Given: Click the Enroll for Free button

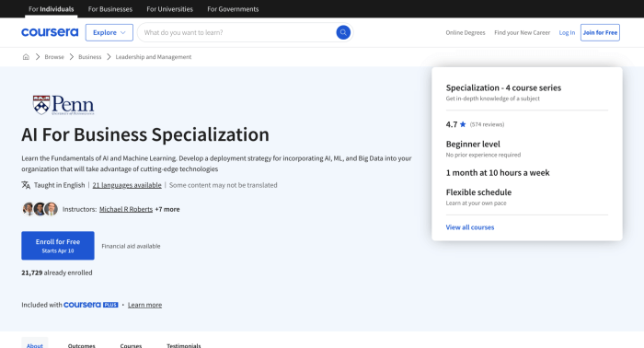Looking at the screenshot, I should coord(58,246).
